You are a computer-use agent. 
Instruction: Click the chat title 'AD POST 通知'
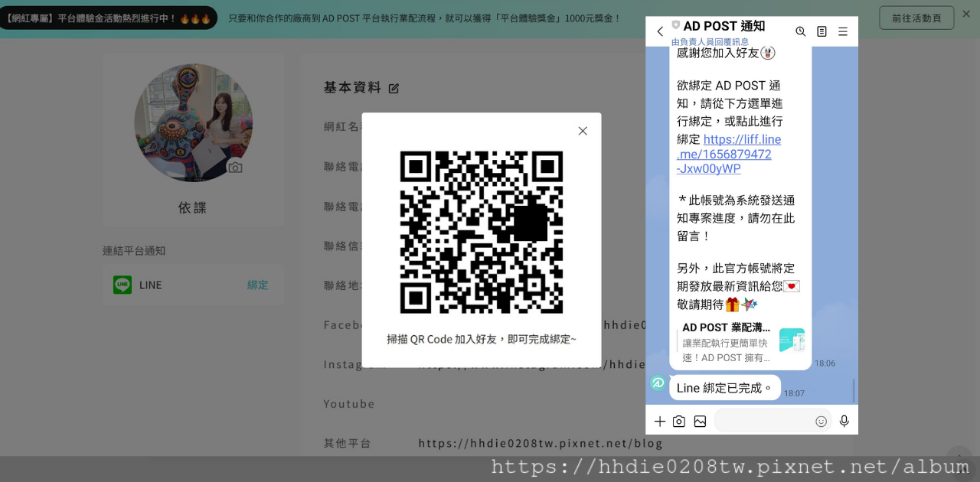click(x=724, y=26)
